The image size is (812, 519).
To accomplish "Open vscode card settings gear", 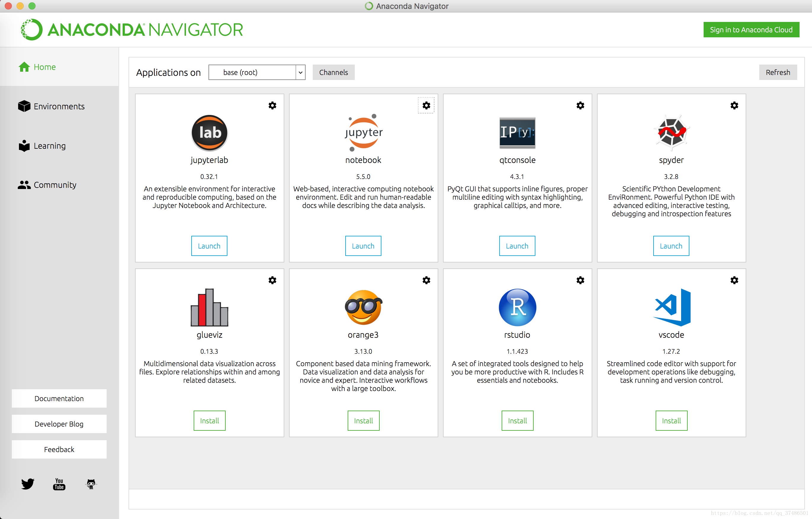I will click(x=734, y=280).
